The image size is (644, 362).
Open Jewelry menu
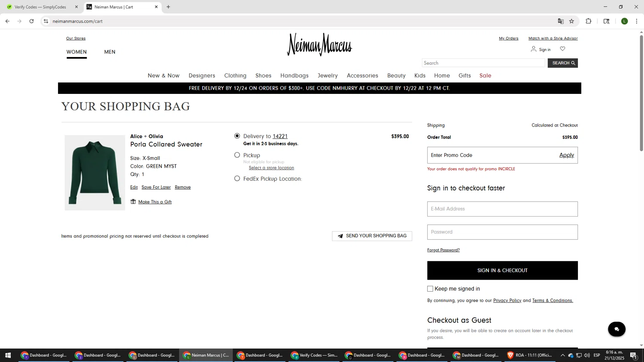click(x=328, y=75)
